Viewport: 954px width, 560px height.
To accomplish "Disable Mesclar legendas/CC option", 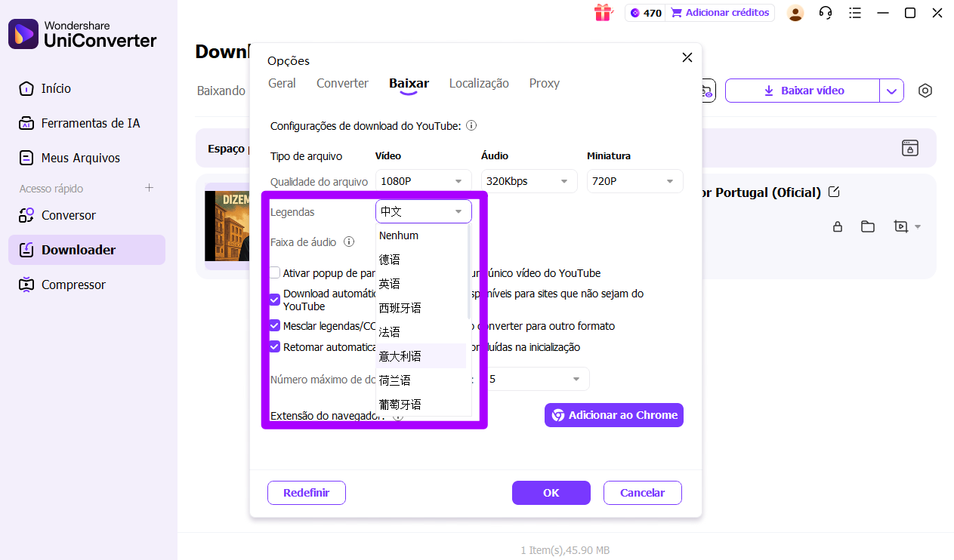I will click(275, 325).
